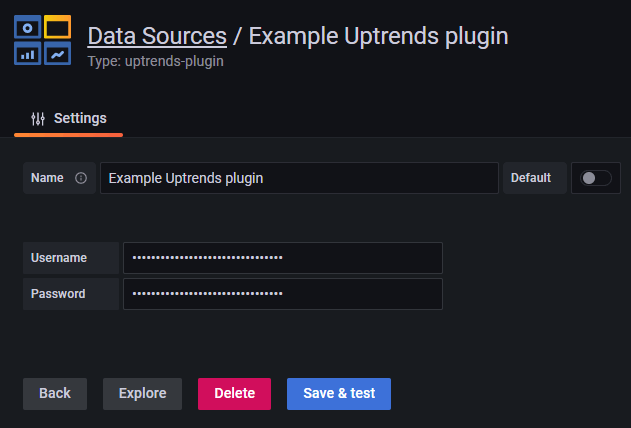Click the sliders icon on Settings tab
631x428 pixels.
pyautogui.click(x=38, y=118)
